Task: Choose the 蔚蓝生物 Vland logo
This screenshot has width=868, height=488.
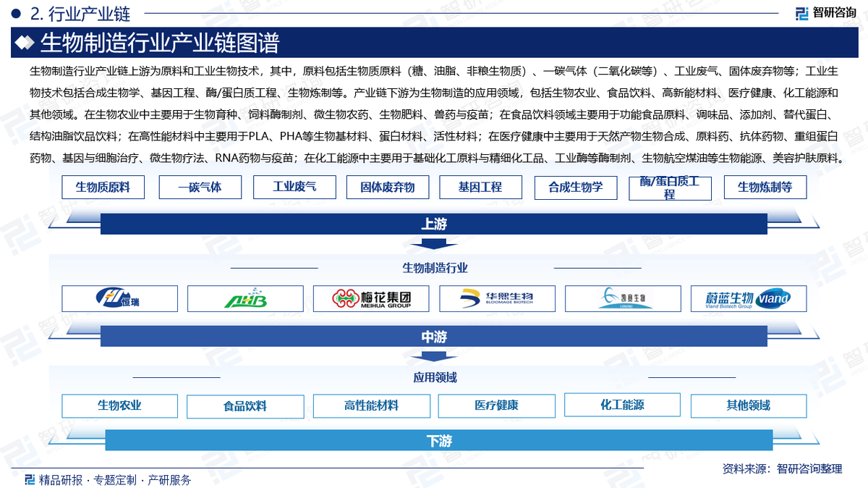Action: point(749,298)
